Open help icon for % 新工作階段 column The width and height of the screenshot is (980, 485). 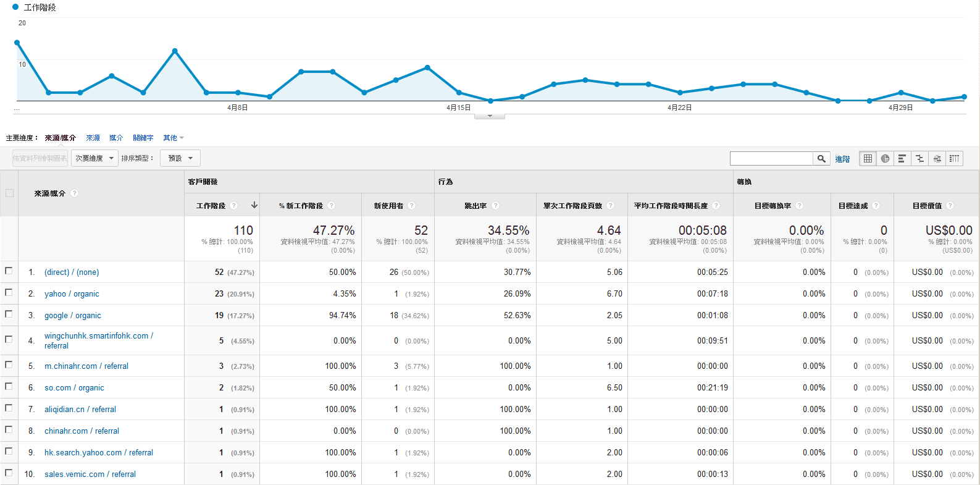click(x=331, y=206)
